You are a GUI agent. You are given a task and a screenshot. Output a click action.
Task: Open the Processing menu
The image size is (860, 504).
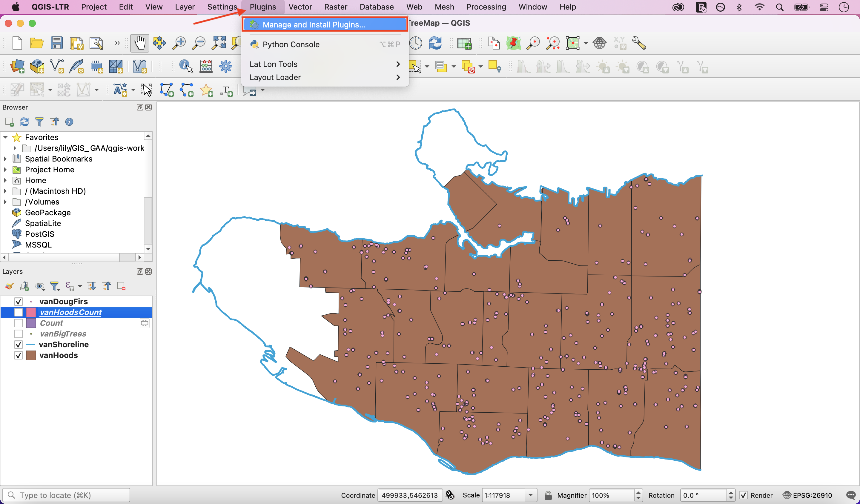[x=486, y=7]
